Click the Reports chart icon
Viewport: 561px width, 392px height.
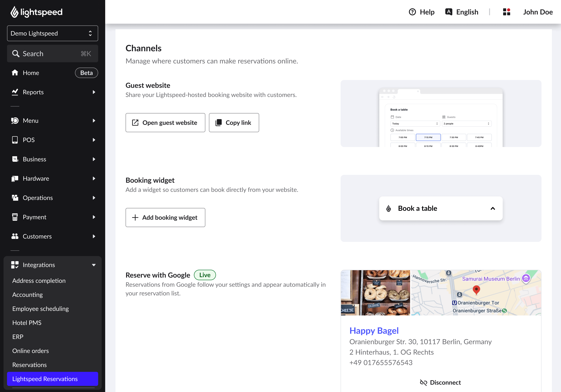pos(15,92)
